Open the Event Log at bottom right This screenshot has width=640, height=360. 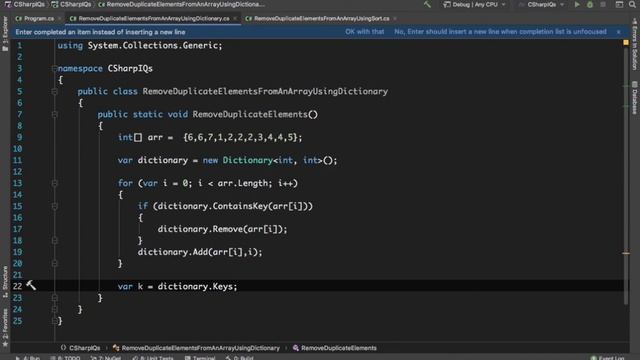pyautogui.click(x=607, y=358)
